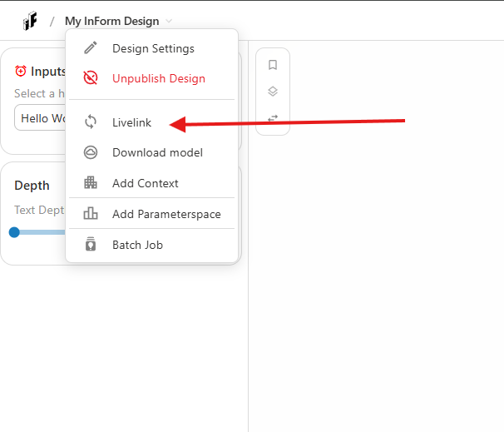Click the pencil icon for Design Settings
The height and width of the screenshot is (432, 504).
[x=91, y=48]
